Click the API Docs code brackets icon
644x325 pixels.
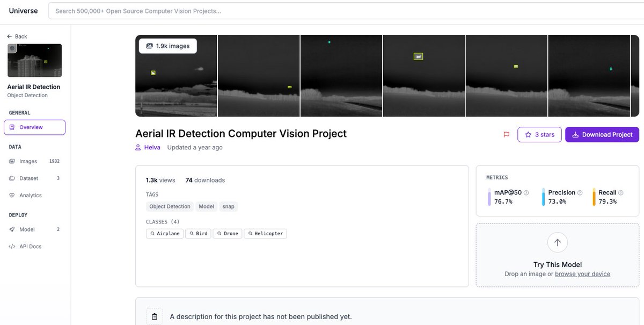pos(12,247)
